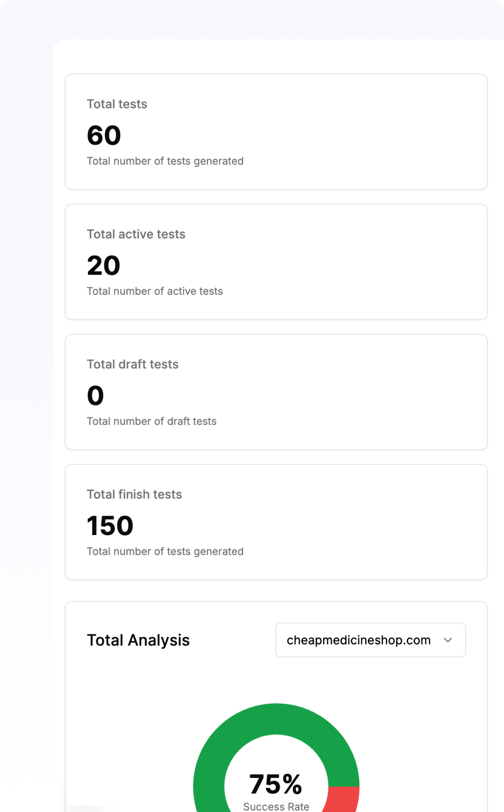The image size is (504, 812).
Task: Click 'Total number of active tests' caption
Action: click(155, 291)
